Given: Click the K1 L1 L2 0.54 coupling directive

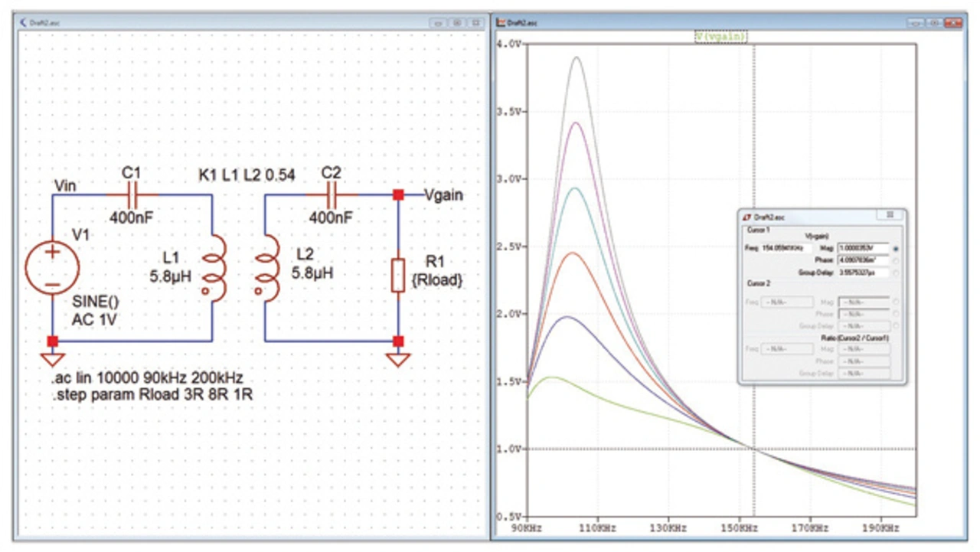Looking at the screenshot, I should pyautogui.click(x=247, y=175).
